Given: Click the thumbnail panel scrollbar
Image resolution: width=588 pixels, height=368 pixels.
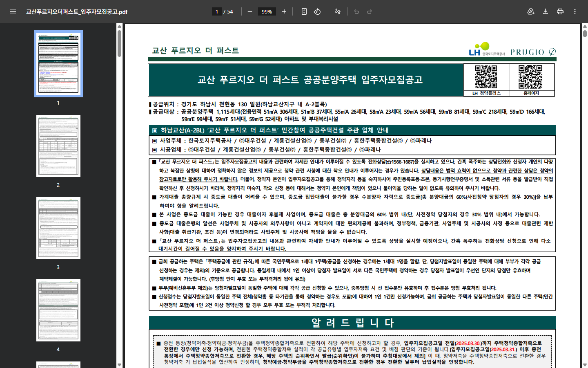Looking at the screenshot, I should pos(119,43).
